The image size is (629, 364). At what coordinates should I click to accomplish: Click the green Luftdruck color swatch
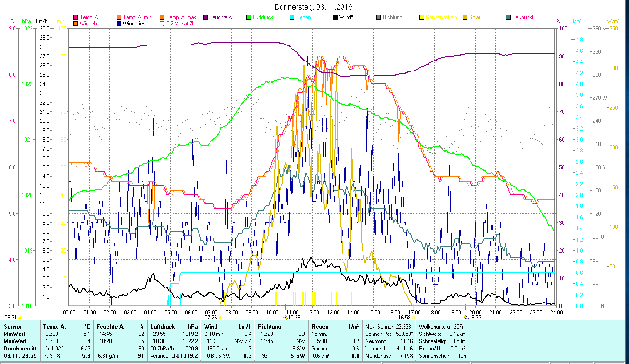pyautogui.click(x=248, y=18)
